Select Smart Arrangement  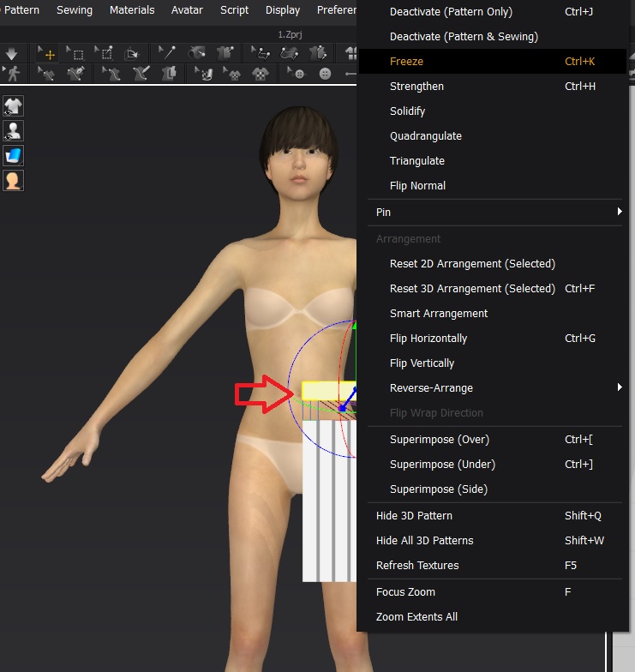(x=492, y=314)
